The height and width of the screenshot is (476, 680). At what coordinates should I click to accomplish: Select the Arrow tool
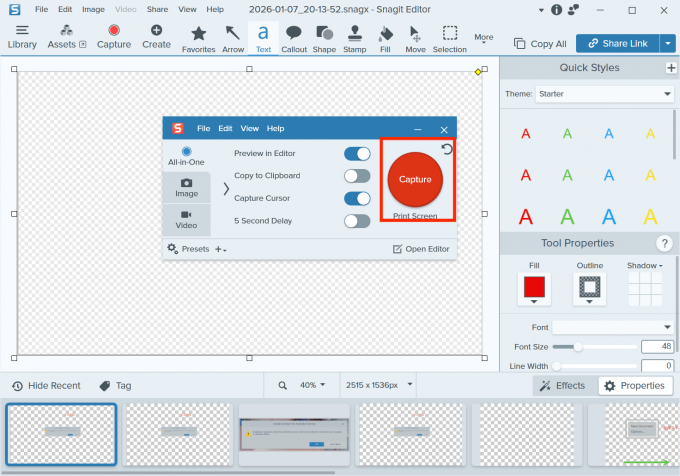(231, 37)
